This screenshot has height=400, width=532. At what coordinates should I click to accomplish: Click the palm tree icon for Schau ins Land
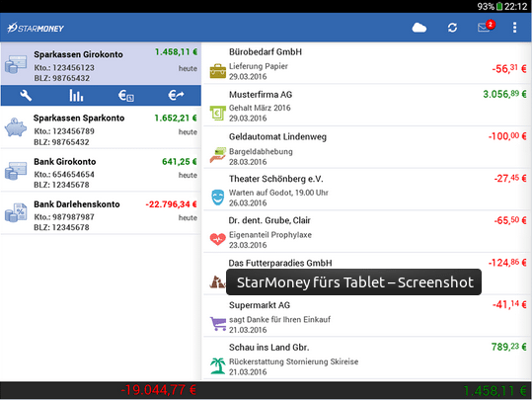pos(217,365)
